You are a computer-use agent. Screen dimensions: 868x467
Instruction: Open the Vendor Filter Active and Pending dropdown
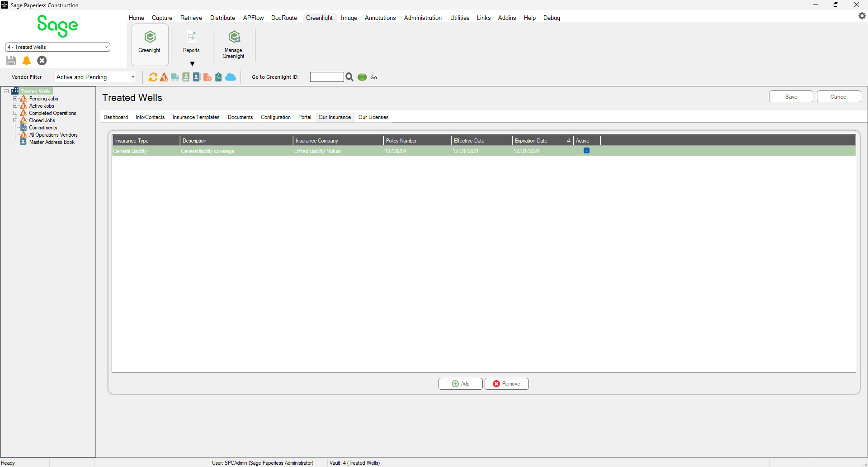(95, 77)
